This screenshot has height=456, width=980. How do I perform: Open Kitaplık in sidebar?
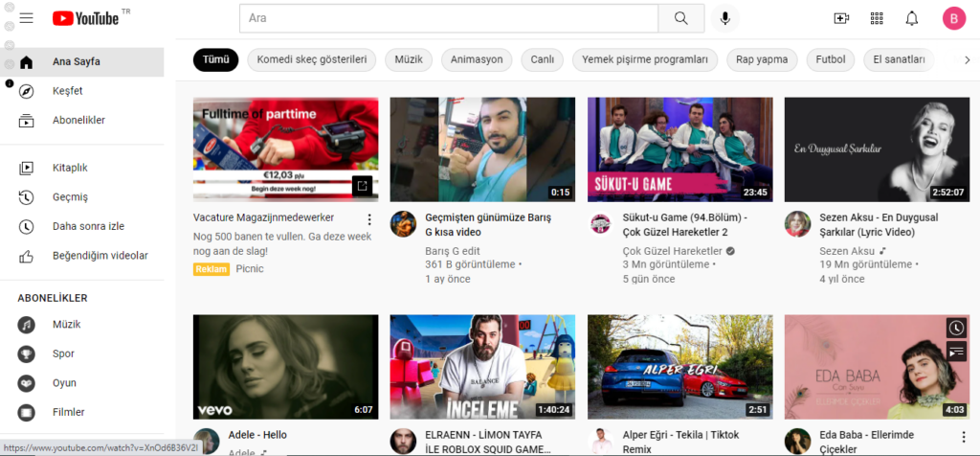[82, 168]
